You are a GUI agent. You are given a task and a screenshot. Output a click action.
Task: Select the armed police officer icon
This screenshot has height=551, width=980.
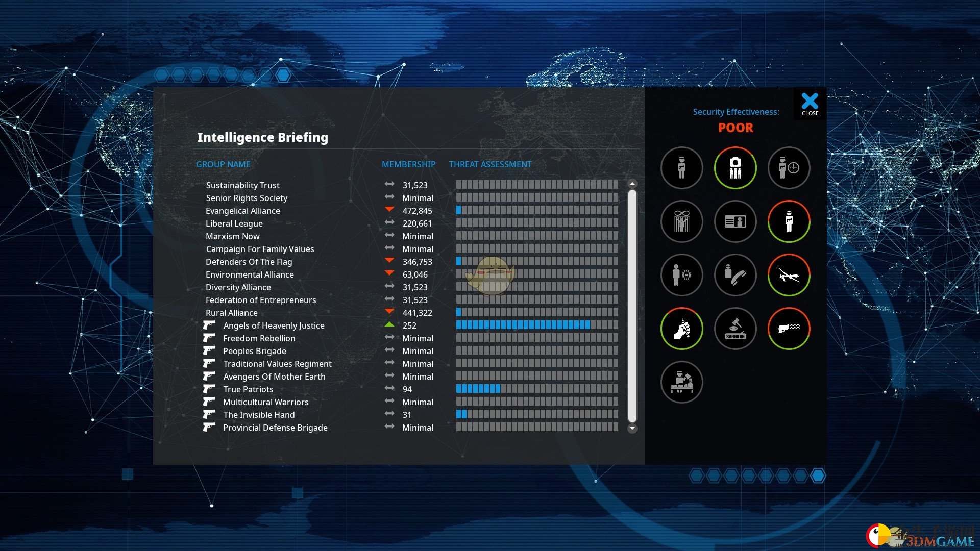pyautogui.click(x=681, y=168)
